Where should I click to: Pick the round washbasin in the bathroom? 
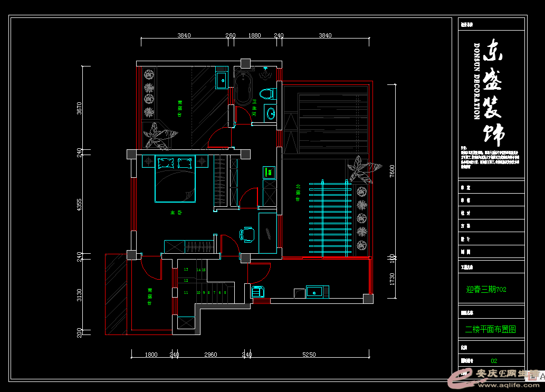[x=271, y=113]
